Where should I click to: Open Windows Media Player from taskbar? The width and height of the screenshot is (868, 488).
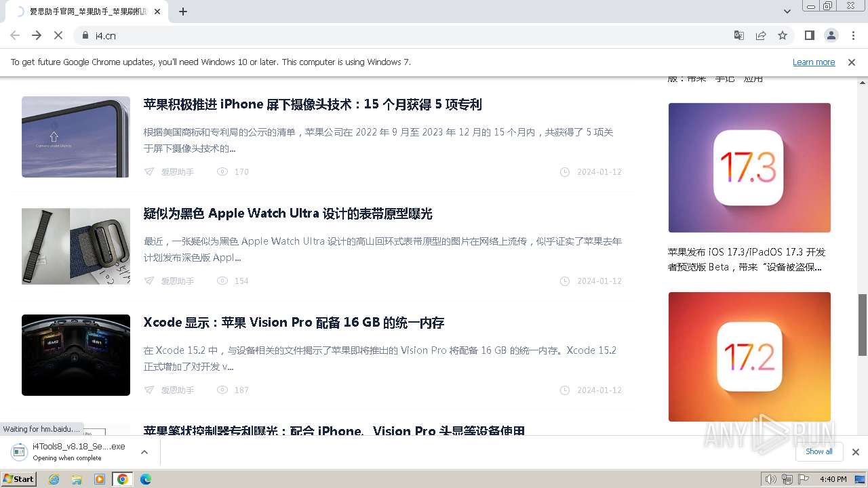[x=100, y=479]
